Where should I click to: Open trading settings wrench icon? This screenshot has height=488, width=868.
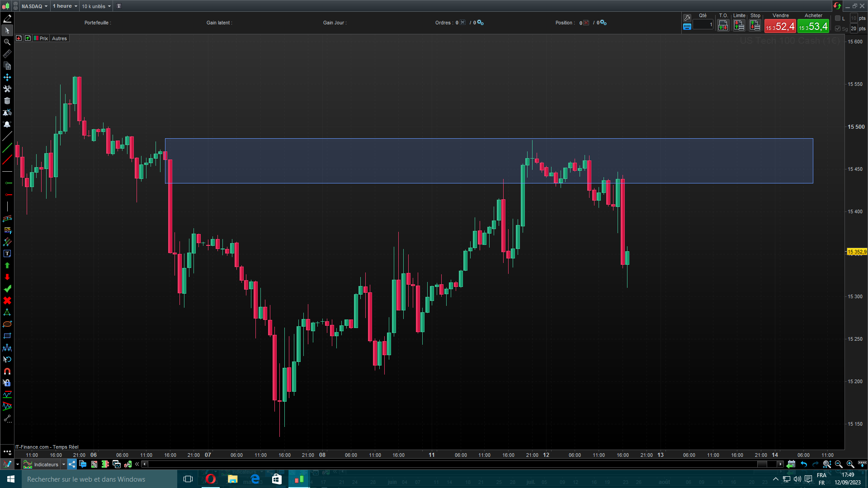[x=687, y=18]
